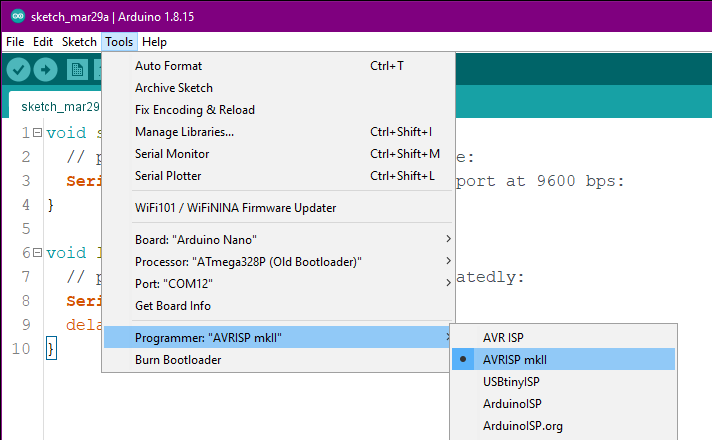Collapse the loop function fold marker

pyautogui.click(x=36, y=253)
